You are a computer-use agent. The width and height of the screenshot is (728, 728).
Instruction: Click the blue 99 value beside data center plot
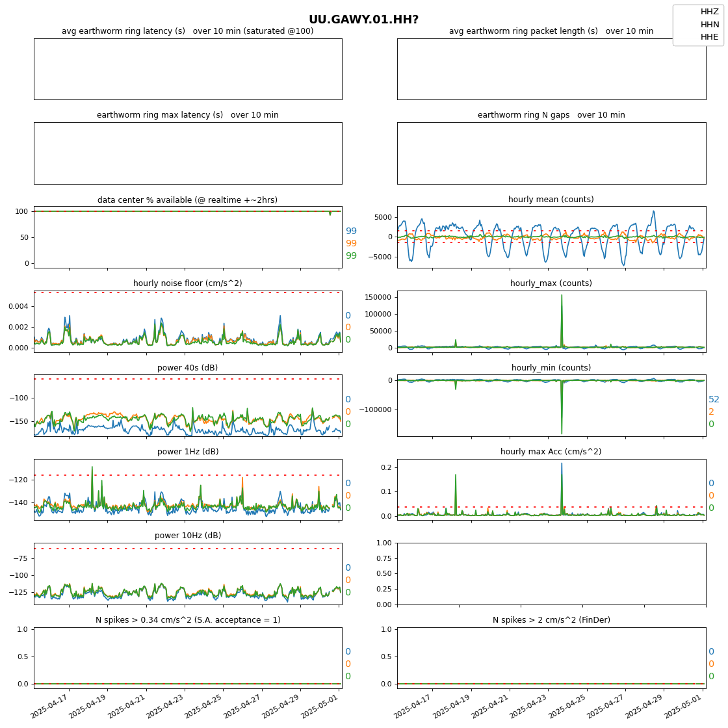click(x=351, y=231)
